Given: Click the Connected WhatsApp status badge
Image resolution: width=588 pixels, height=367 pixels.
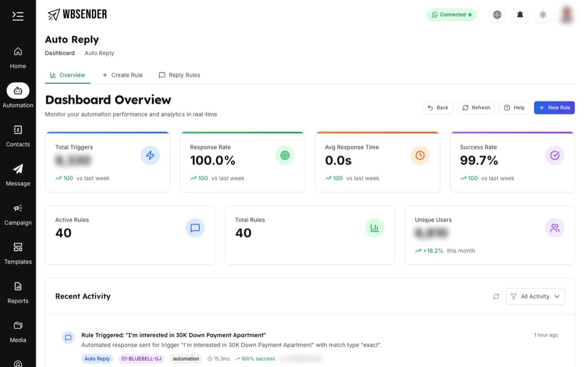Looking at the screenshot, I should click(452, 14).
